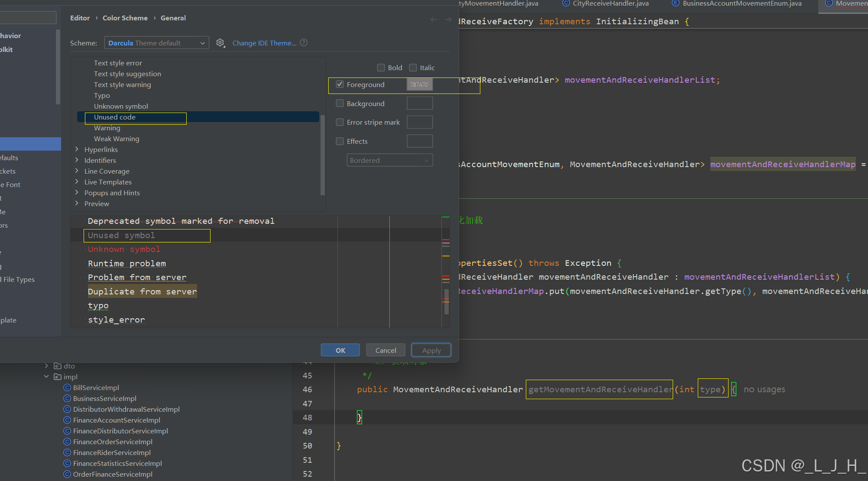
Task: Click the scheme settings gear icon
Action: 220,43
